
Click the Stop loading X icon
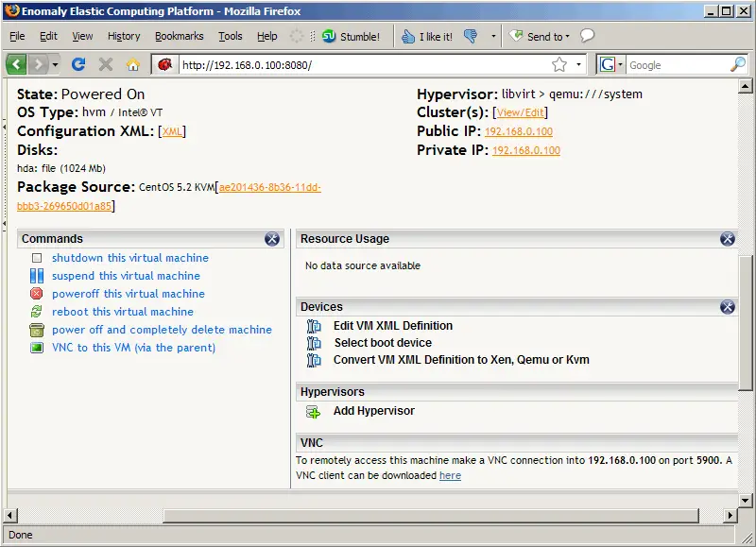coord(106,64)
